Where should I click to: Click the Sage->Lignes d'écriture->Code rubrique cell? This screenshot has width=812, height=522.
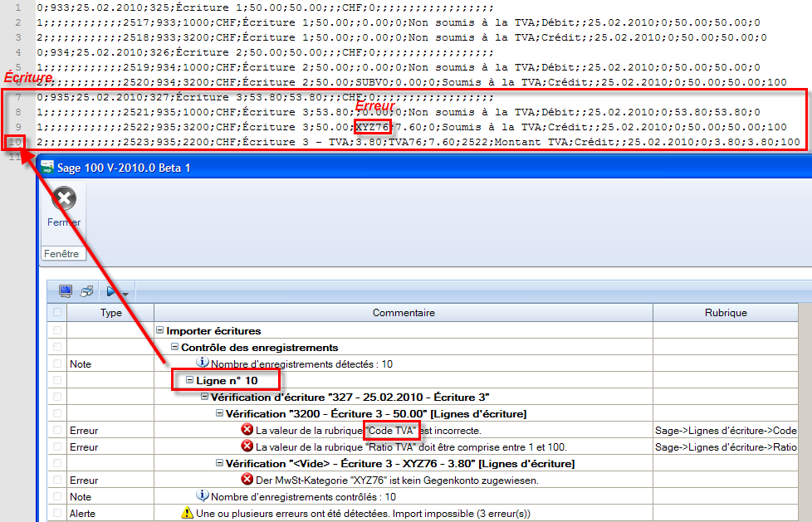tap(726, 431)
